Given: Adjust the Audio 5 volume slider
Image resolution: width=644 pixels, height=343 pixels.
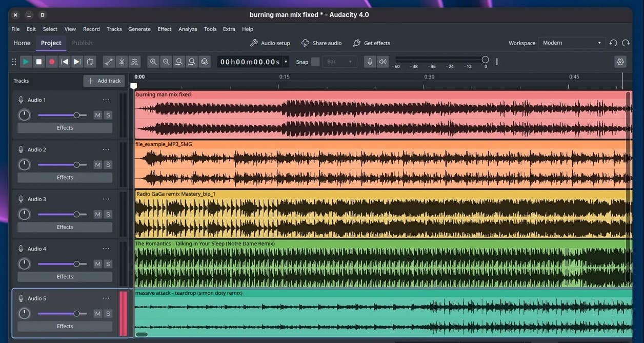Looking at the screenshot, I should tap(62, 313).
